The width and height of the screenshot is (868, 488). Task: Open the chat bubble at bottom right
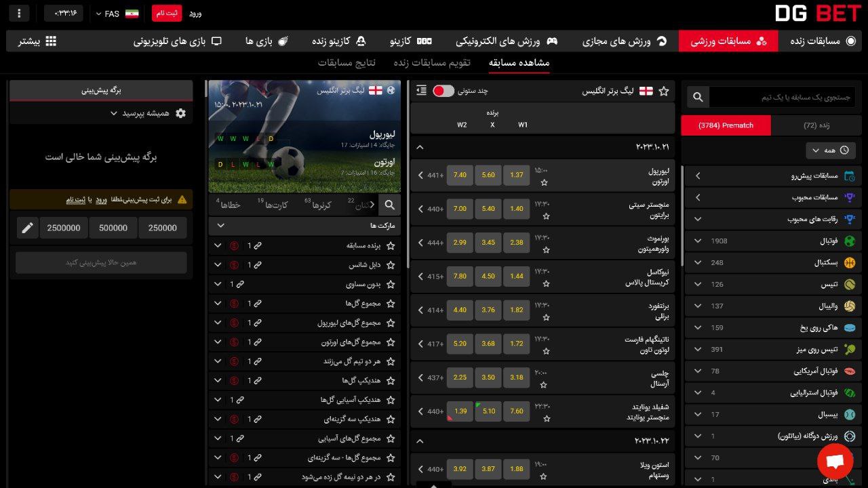(x=835, y=461)
